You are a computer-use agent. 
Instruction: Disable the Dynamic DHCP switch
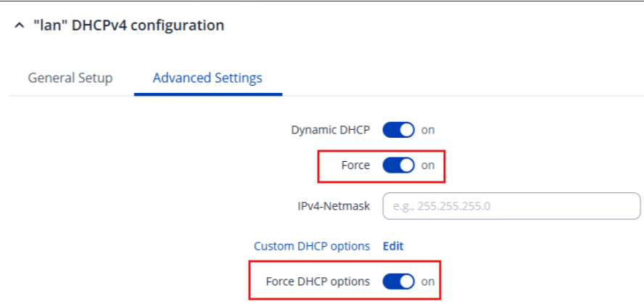pos(398,130)
